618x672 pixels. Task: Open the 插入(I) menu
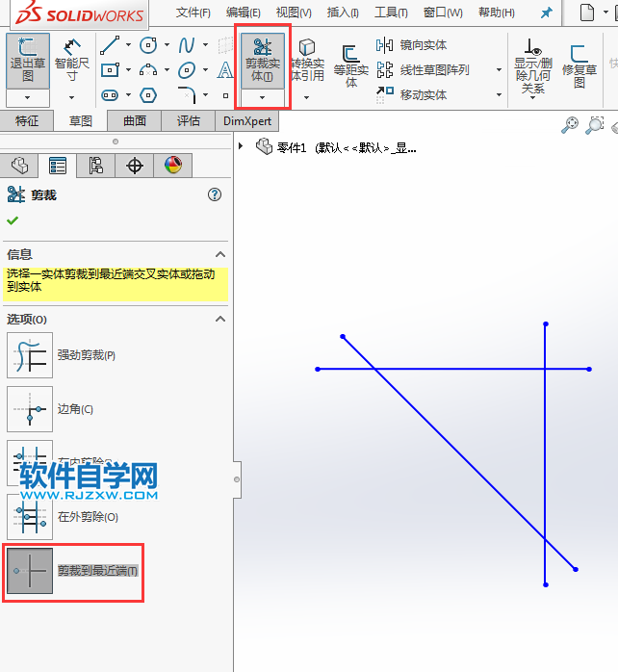343,13
